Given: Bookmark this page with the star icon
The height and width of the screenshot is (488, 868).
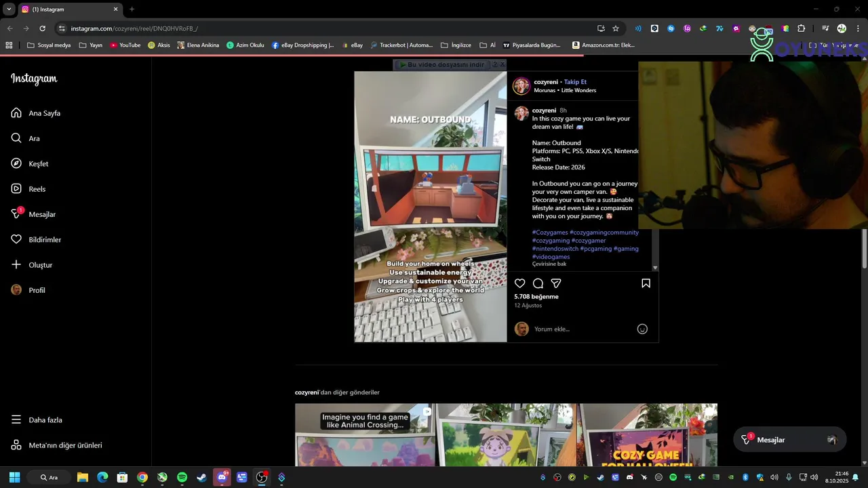Looking at the screenshot, I should [616, 28].
